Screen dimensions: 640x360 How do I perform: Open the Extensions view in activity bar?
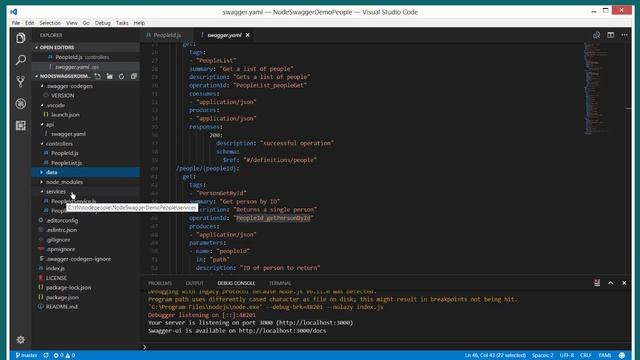(x=20, y=125)
